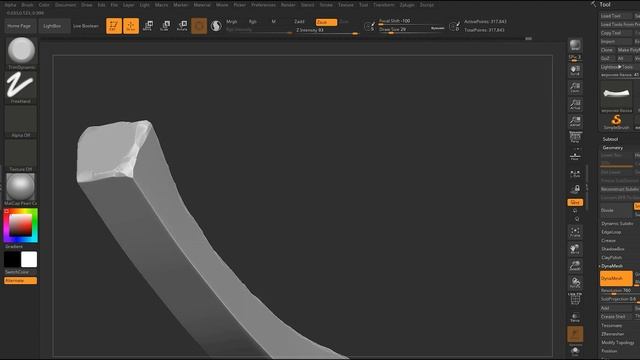Select the white main color swatch
The width and height of the screenshot is (640, 360).
tap(29, 260)
